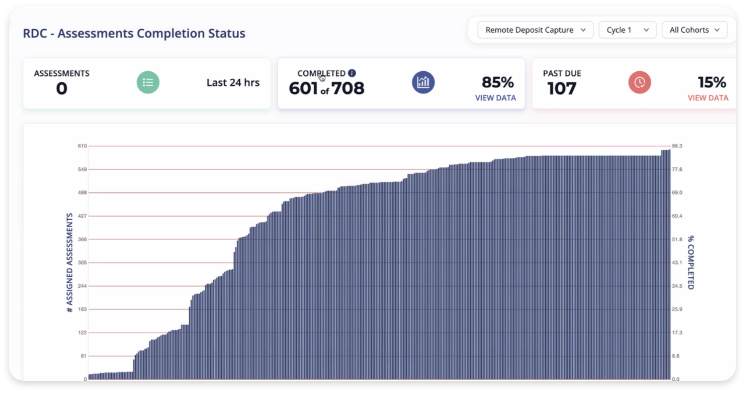Viewport: 745px width, 393px height.
Task: Click the 'Last 24 hrs' text
Action: pos(233,83)
